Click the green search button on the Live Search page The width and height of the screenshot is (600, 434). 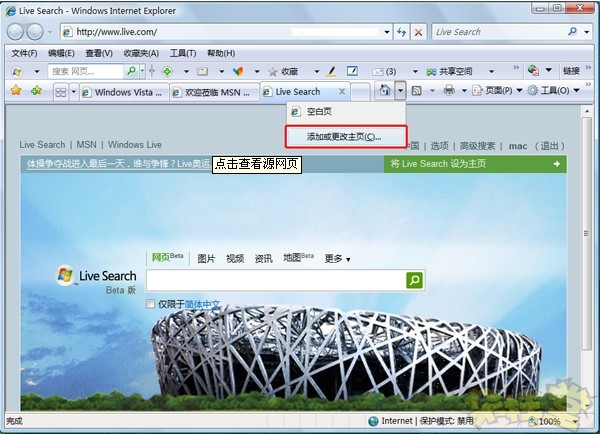(x=414, y=280)
